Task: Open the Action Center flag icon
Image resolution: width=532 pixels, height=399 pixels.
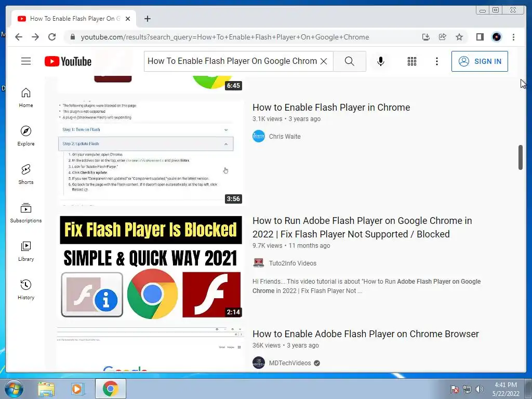Action: point(455,389)
